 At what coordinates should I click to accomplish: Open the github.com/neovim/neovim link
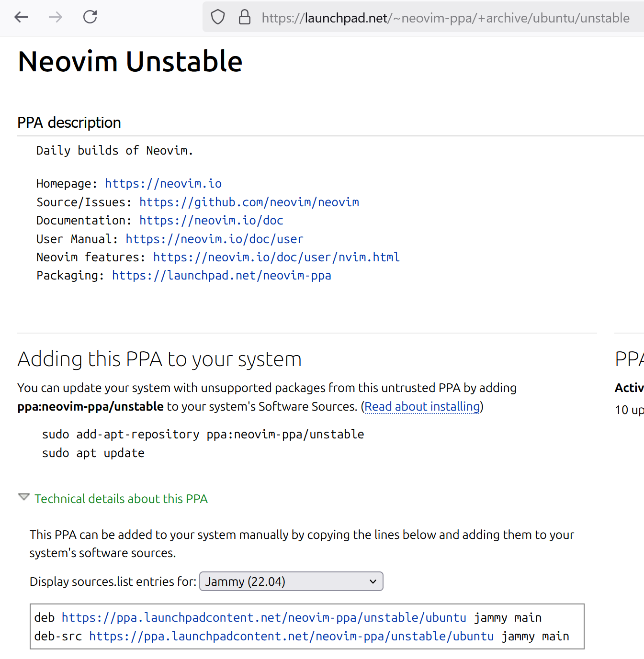(x=249, y=202)
